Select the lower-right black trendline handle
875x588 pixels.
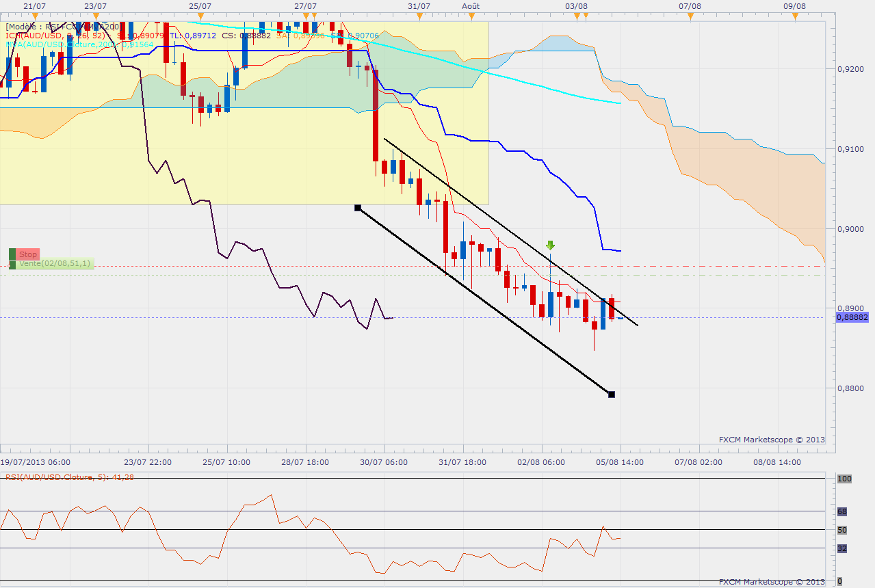pos(612,395)
